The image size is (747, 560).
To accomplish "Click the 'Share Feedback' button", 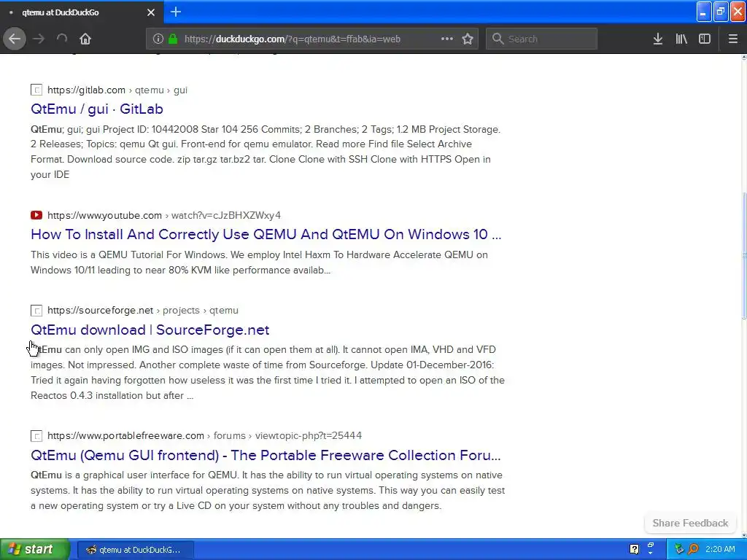I will 690,524.
